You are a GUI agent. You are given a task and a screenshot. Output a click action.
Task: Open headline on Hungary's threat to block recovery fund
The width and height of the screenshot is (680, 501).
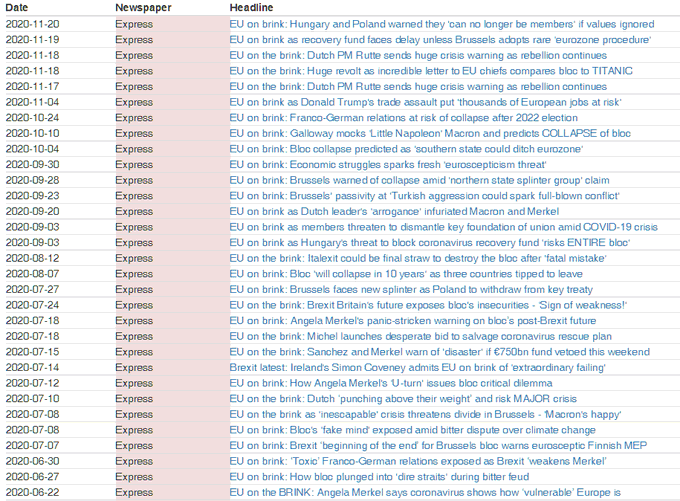tap(430, 243)
